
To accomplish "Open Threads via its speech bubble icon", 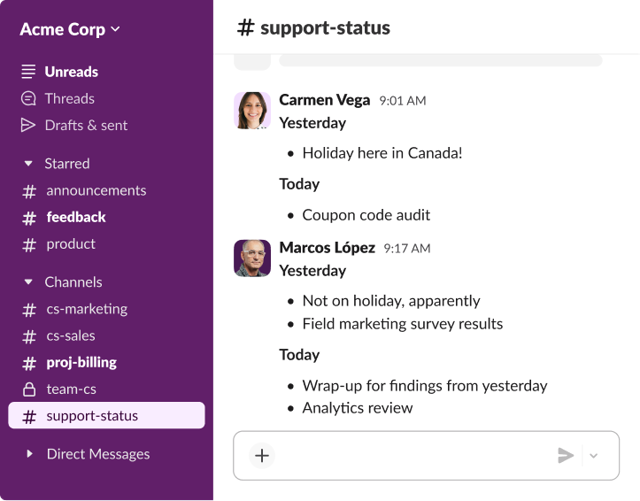I will pyautogui.click(x=28, y=98).
